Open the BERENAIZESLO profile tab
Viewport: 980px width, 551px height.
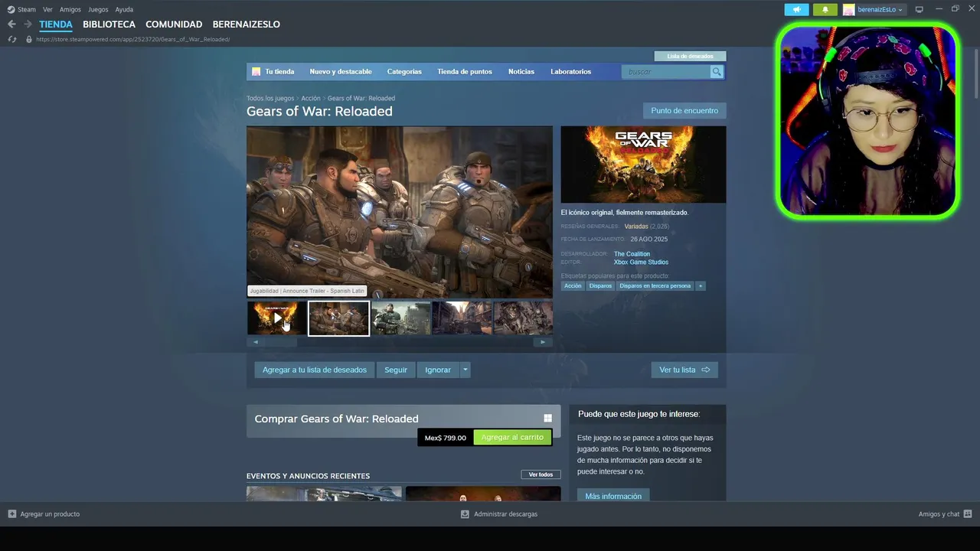click(246, 24)
